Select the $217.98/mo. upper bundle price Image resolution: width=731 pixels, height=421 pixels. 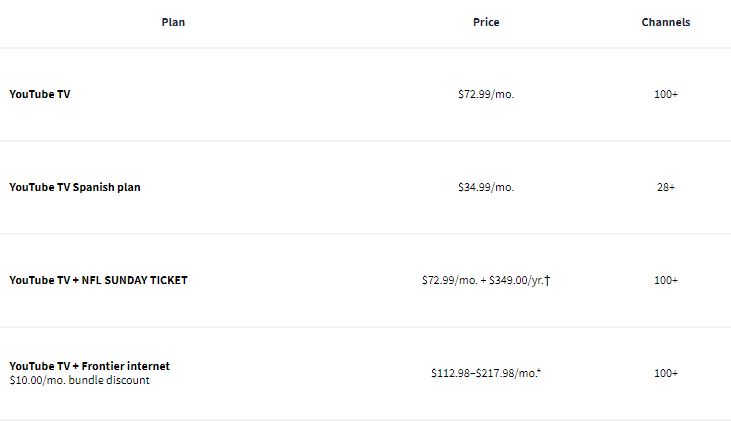coord(506,373)
